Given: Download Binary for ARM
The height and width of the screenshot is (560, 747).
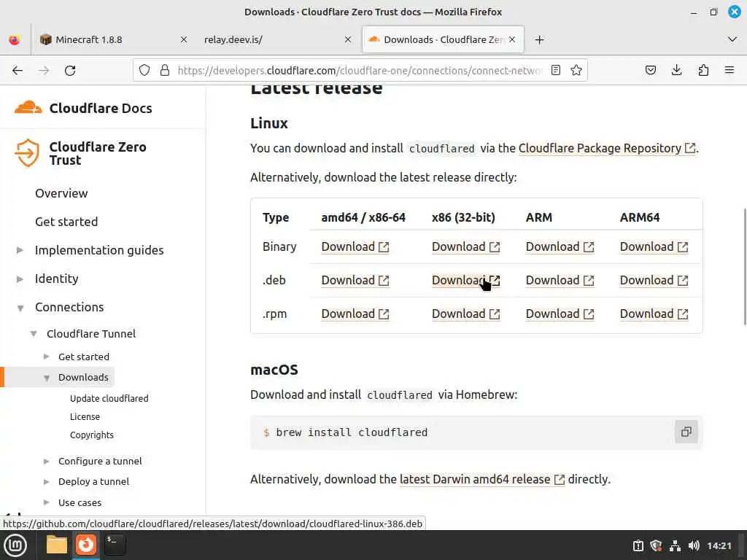Looking at the screenshot, I should pos(560,246).
